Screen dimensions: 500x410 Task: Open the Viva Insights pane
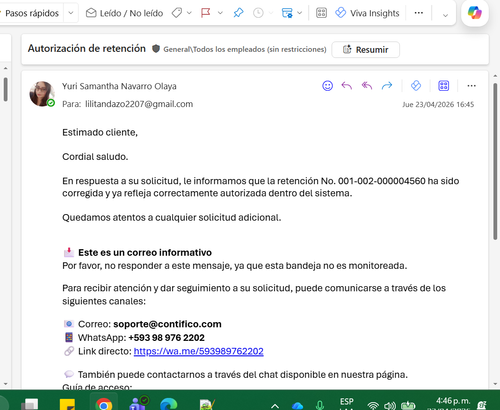click(x=367, y=13)
